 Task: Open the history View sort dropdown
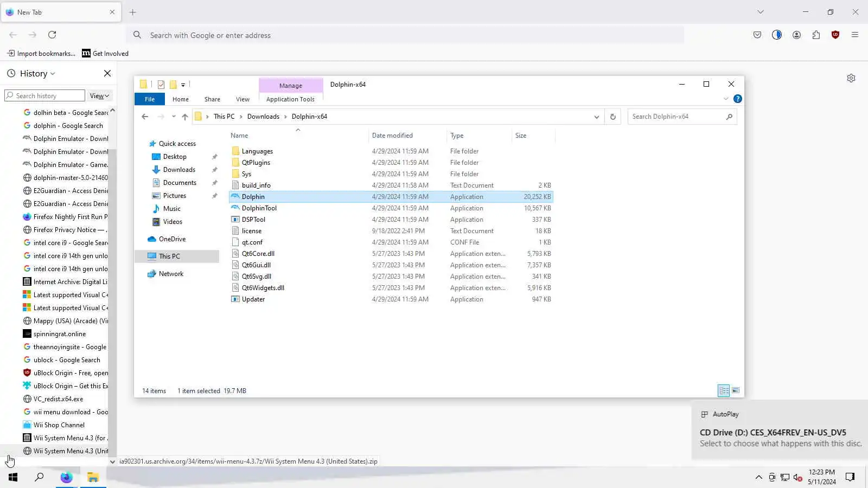tap(100, 96)
